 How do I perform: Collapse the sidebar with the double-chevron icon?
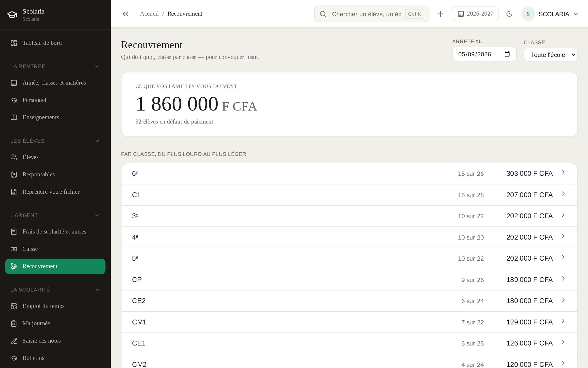click(125, 14)
